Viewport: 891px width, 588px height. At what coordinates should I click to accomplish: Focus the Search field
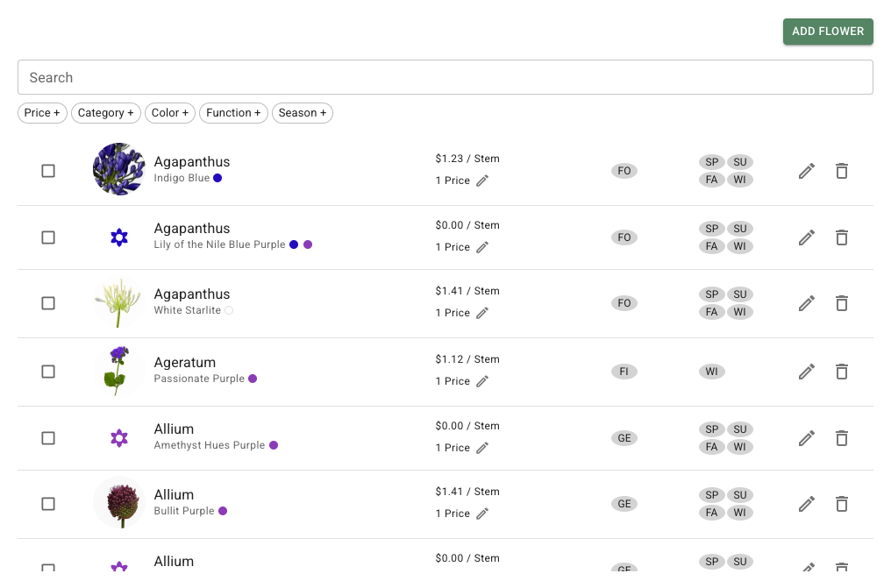(445, 77)
